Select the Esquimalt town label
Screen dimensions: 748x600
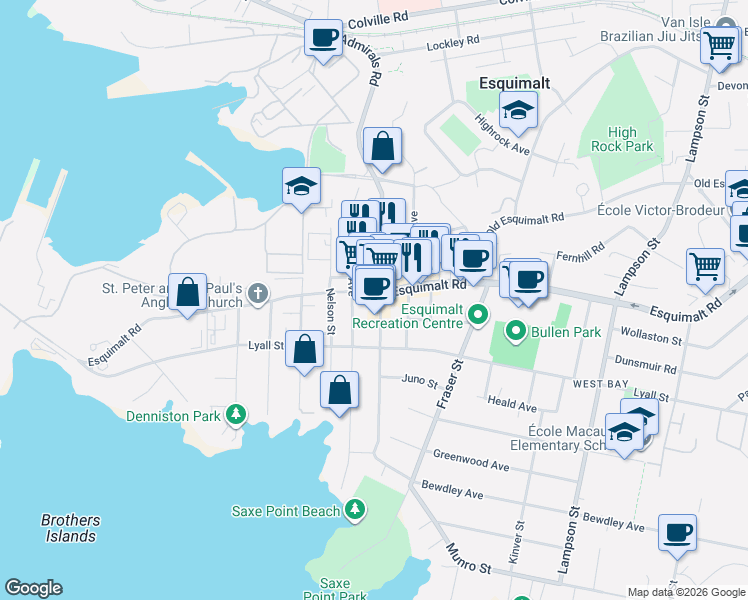click(x=514, y=83)
